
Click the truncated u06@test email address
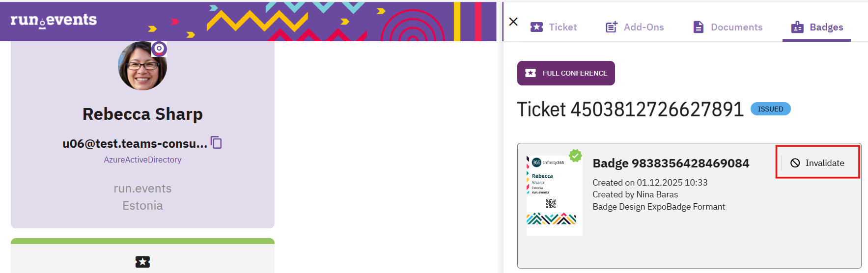tap(135, 143)
